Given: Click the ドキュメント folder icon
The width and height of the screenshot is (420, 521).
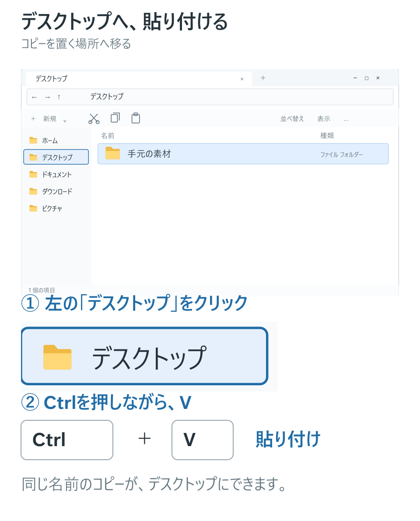Looking at the screenshot, I should click(33, 174).
